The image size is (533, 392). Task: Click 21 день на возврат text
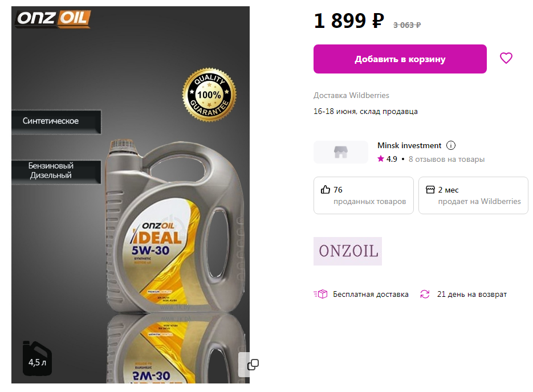click(x=472, y=294)
